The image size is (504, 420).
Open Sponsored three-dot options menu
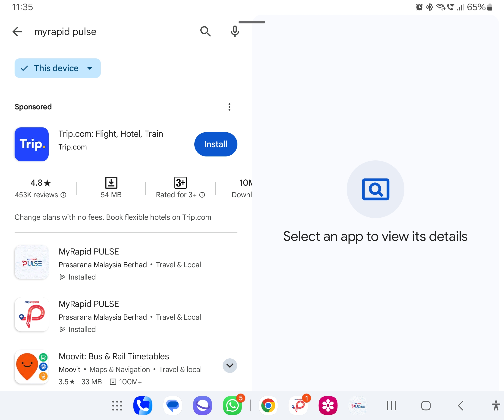pyautogui.click(x=230, y=107)
